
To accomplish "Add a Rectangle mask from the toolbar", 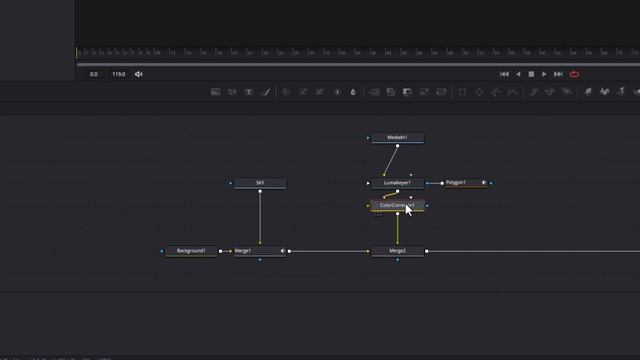I will [x=462, y=92].
